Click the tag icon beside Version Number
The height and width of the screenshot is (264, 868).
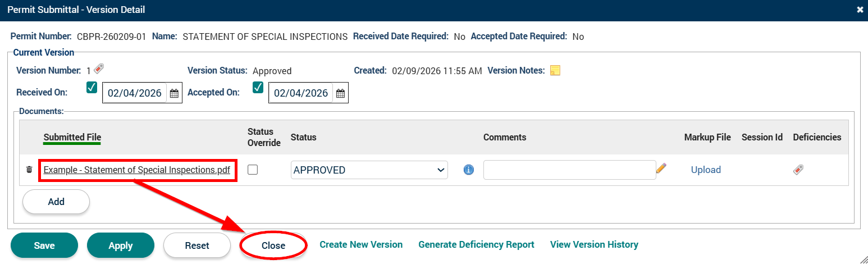(x=99, y=69)
